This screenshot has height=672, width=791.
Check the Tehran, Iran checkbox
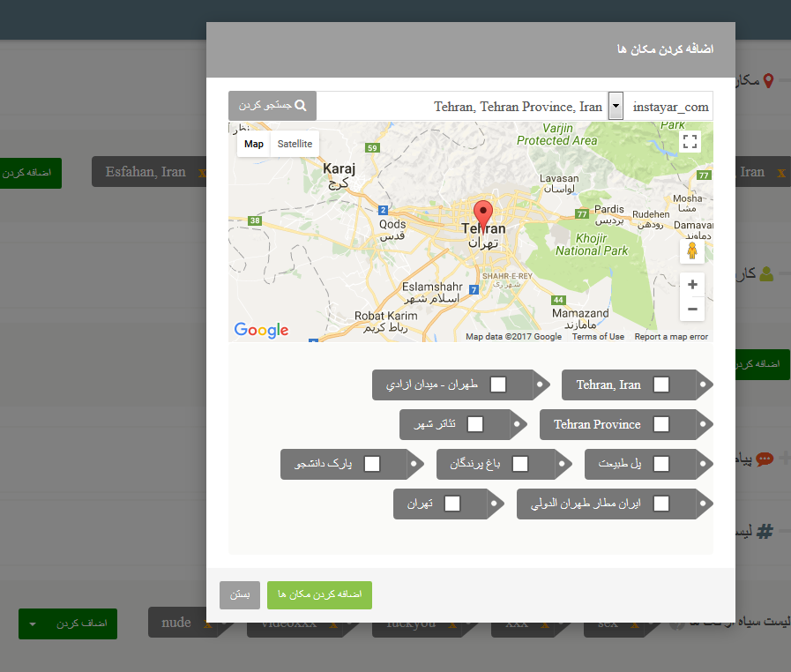(660, 385)
